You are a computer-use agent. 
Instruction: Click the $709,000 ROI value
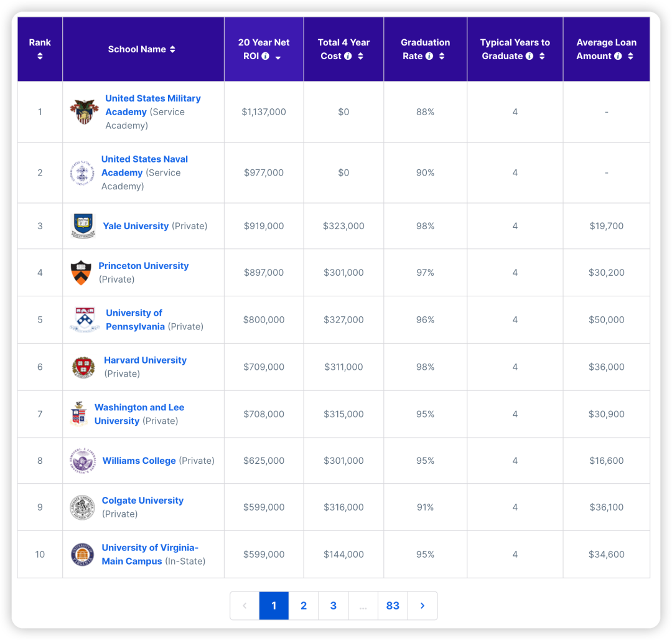pos(264,367)
